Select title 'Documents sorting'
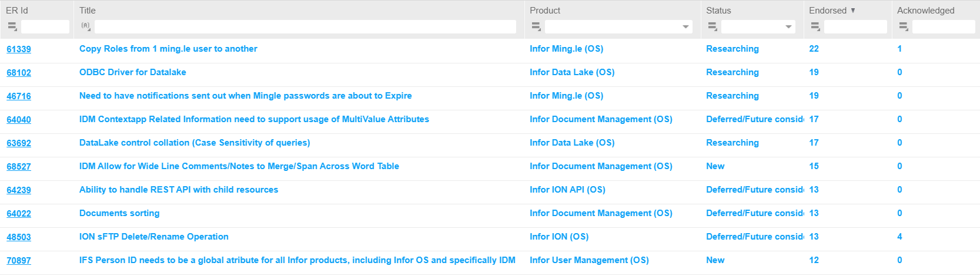 click(x=119, y=213)
